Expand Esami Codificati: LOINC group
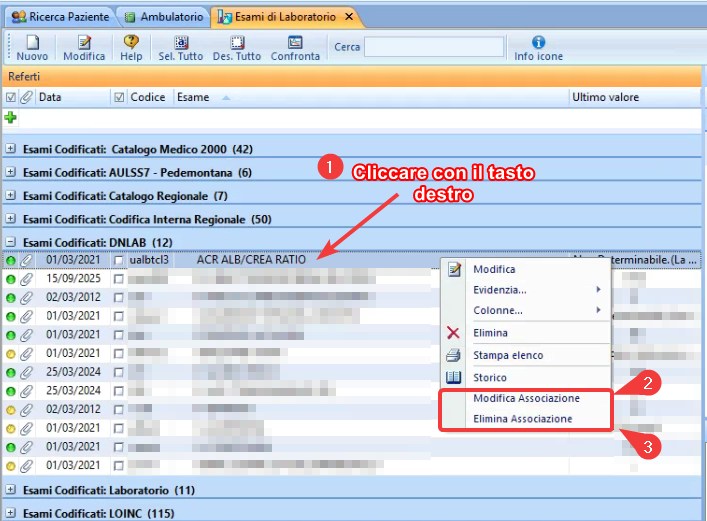 click(10, 513)
